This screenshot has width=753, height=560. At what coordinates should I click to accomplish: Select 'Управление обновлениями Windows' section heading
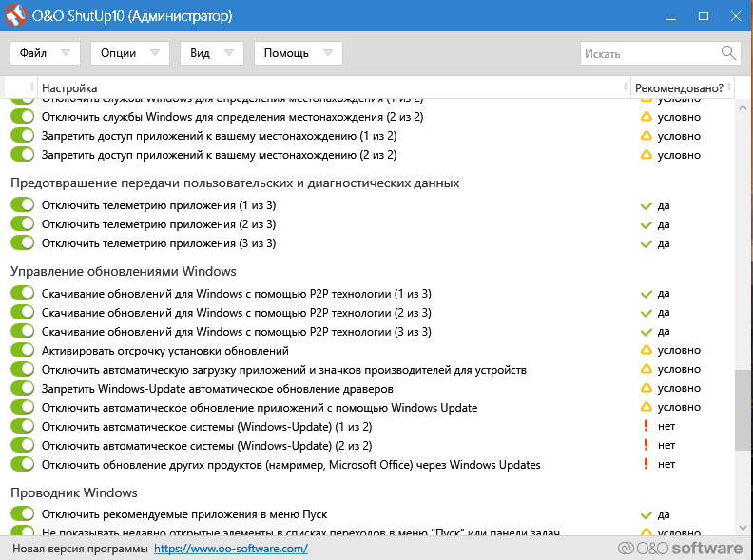coord(124,271)
